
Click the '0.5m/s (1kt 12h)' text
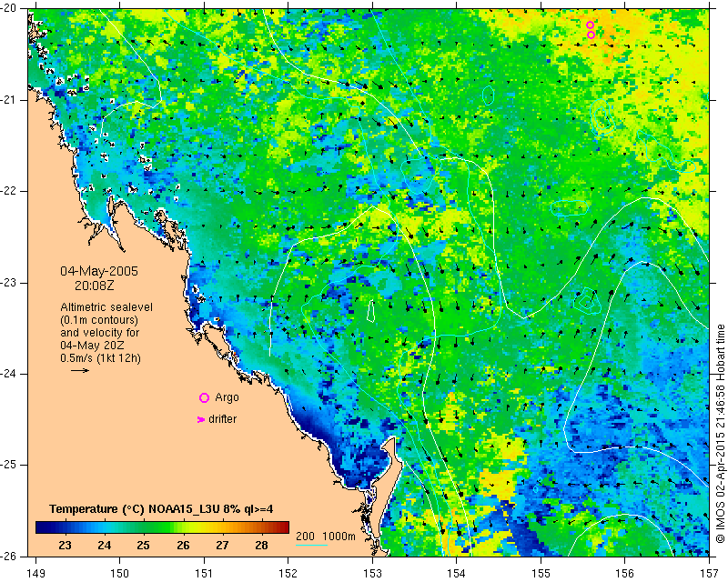(x=100, y=358)
